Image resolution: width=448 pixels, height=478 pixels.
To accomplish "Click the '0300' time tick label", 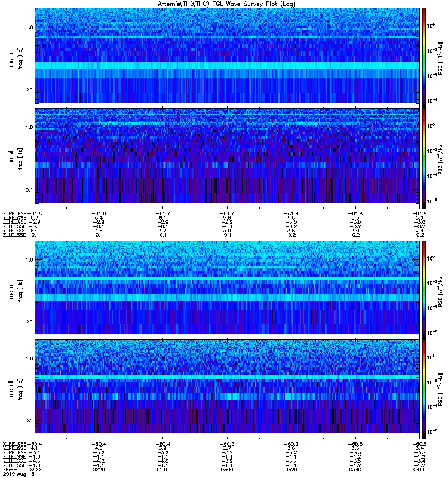I will coord(227,470).
